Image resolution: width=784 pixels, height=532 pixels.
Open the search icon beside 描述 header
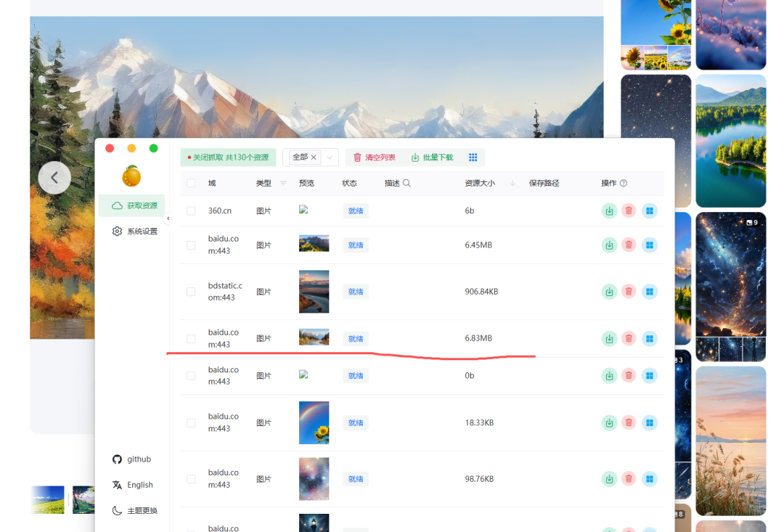tap(407, 183)
